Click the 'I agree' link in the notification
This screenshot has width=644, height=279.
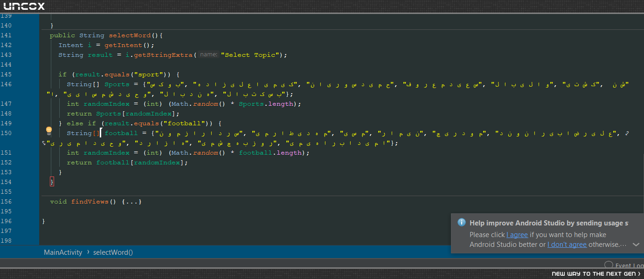(517, 235)
